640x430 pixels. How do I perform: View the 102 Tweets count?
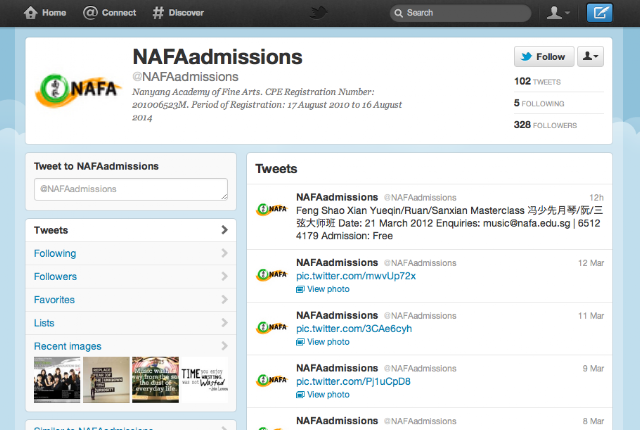537,81
